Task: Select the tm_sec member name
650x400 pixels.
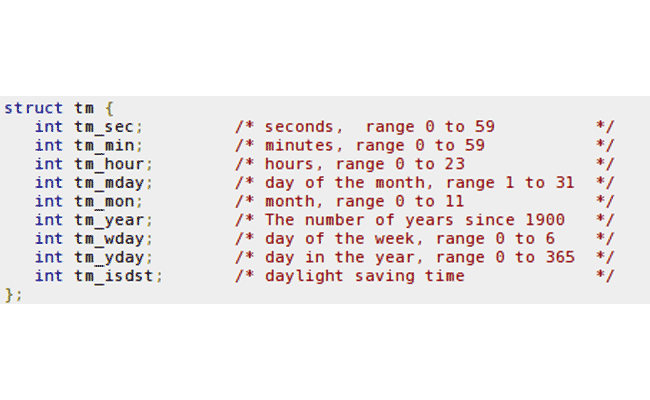Action: pyautogui.click(x=108, y=127)
